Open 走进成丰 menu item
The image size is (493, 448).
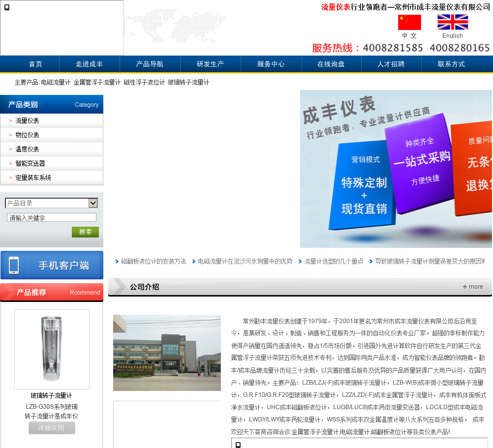(89, 64)
